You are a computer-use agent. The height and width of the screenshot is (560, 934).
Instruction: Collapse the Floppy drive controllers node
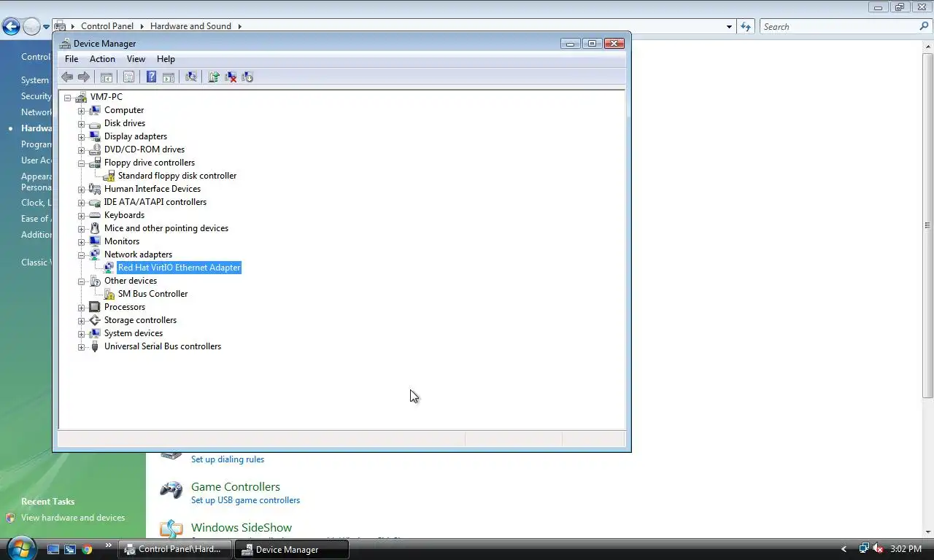coord(81,163)
